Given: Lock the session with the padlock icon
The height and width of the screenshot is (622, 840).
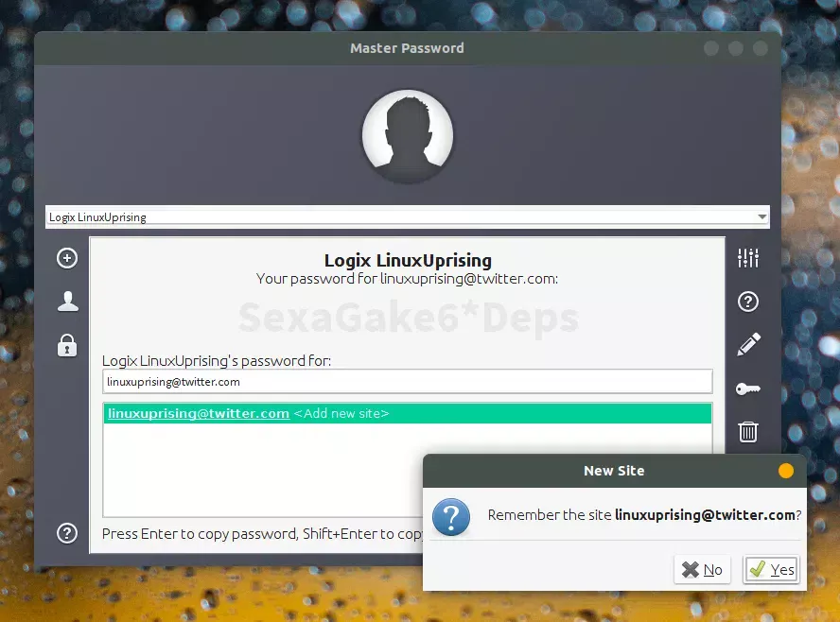Looking at the screenshot, I should [66, 345].
